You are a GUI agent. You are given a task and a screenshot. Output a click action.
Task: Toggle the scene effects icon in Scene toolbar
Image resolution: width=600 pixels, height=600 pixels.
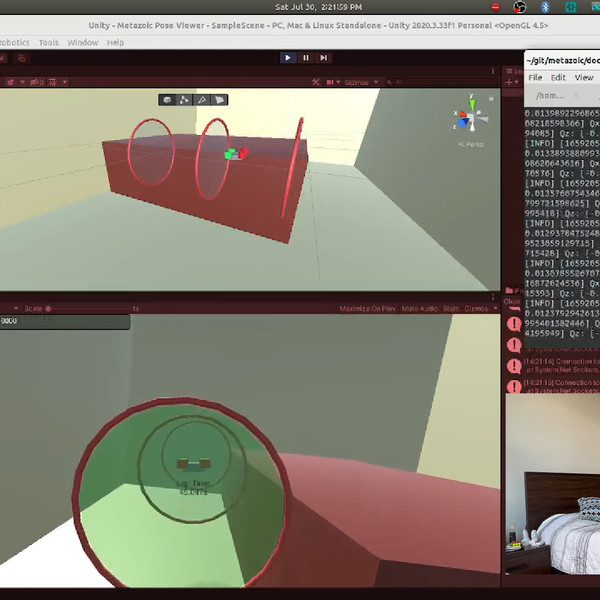click(x=10, y=82)
